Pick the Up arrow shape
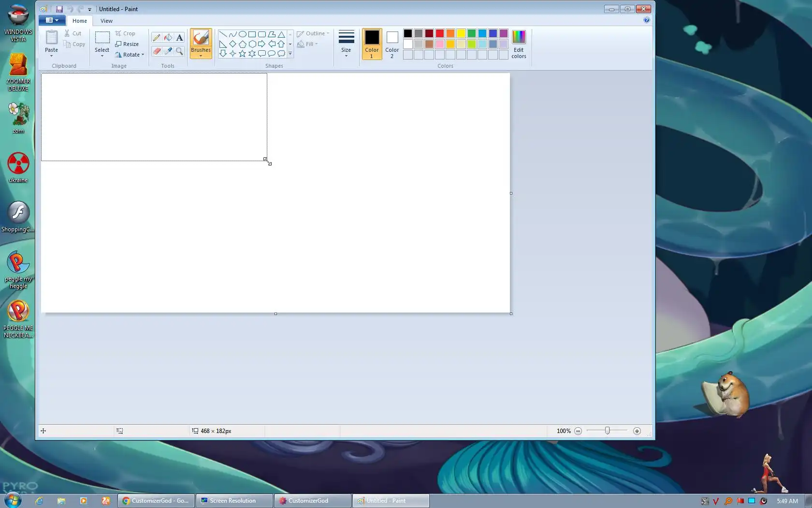The image size is (812, 508). coord(281,44)
